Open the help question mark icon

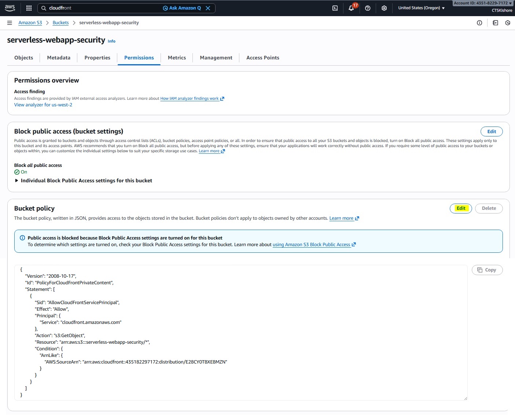click(368, 8)
